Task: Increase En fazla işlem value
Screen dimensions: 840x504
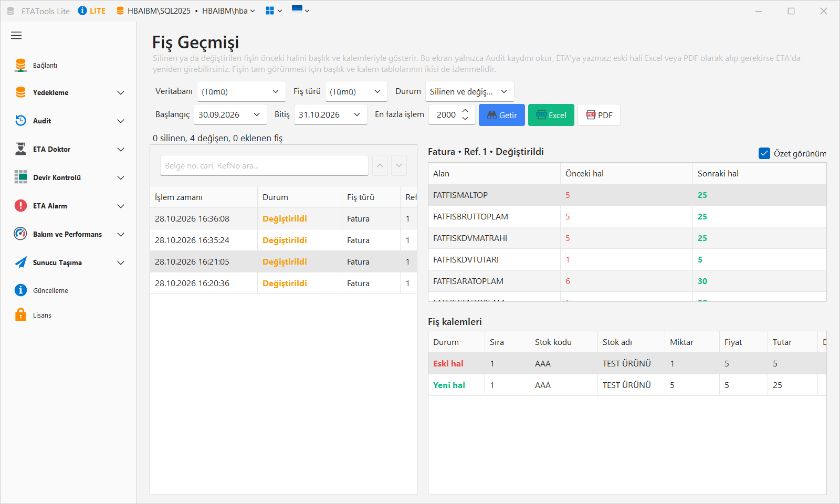Action: [465, 111]
